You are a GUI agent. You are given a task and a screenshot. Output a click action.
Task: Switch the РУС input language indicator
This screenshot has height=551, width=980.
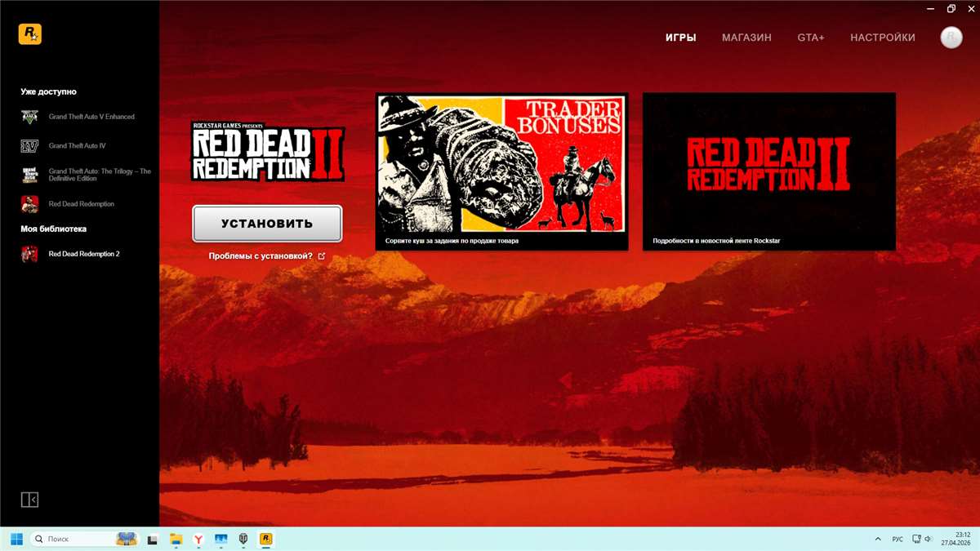click(898, 540)
